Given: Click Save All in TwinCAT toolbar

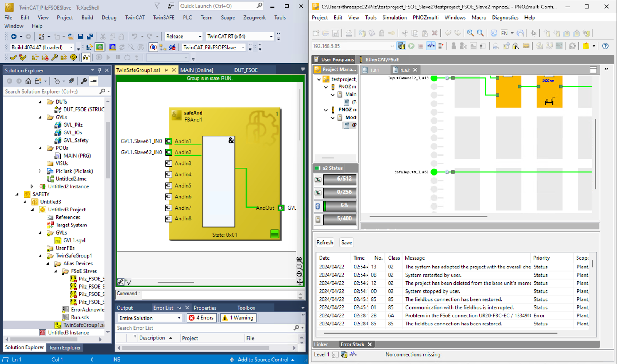Looking at the screenshot, I should (90, 37).
